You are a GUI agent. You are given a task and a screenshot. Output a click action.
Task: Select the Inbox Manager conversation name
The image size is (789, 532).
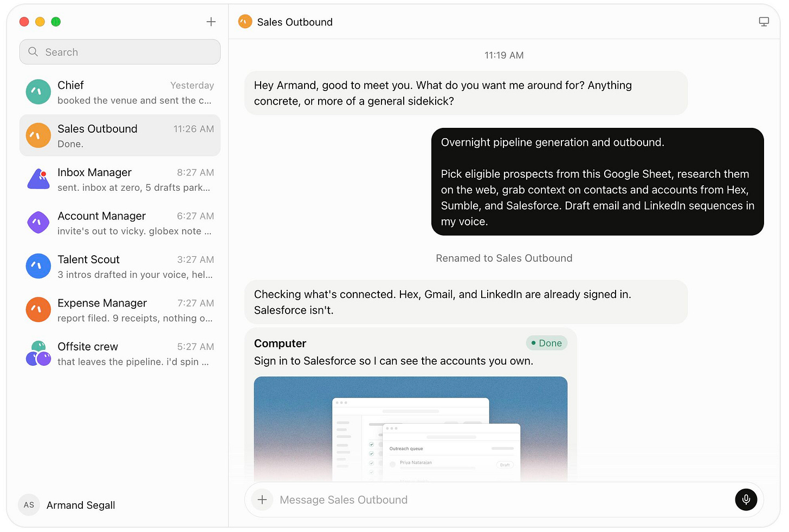click(95, 172)
